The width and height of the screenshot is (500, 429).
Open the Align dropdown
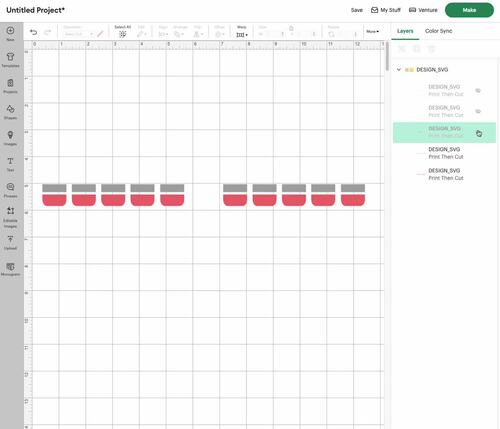pyautogui.click(x=163, y=34)
